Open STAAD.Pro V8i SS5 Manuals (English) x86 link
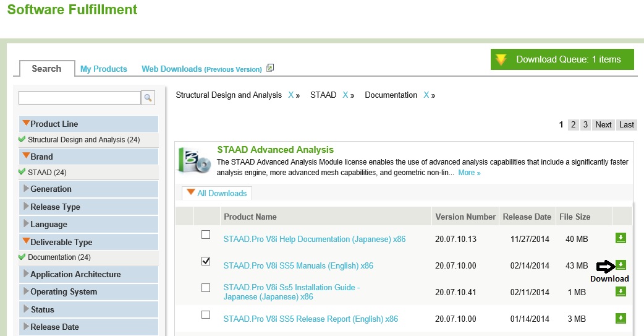The width and height of the screenshot is (644, 336). 298,265
